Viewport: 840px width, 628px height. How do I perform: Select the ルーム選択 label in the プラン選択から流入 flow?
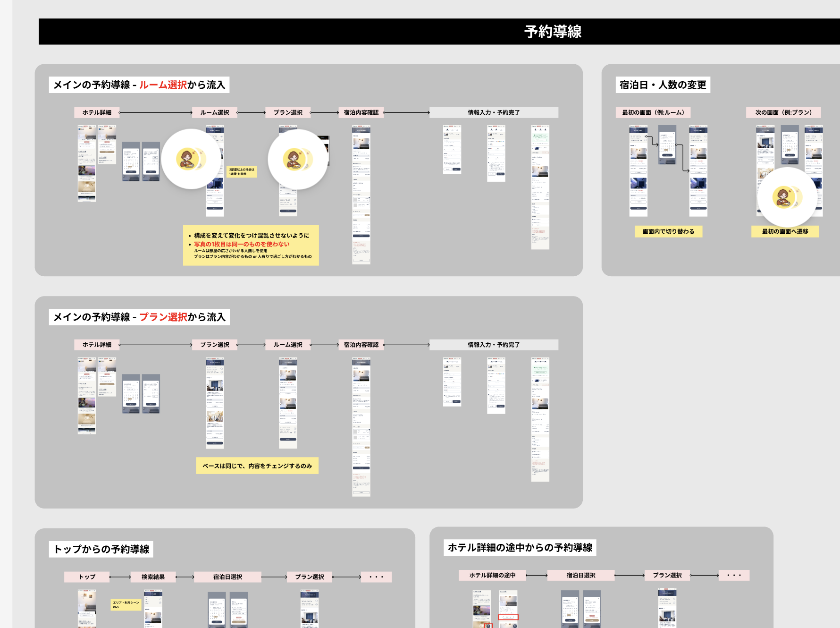(x=288, y=345)
